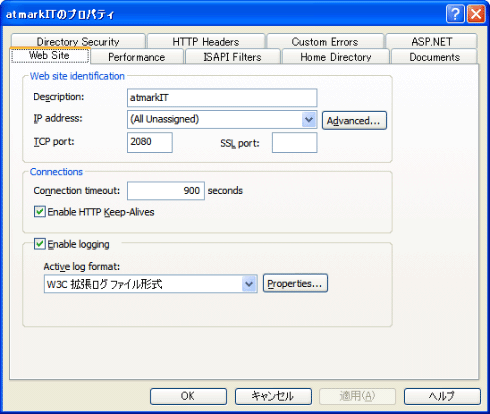
Task: Close the atmarkIT properties dialog
Action: click(x=476, y=14)
